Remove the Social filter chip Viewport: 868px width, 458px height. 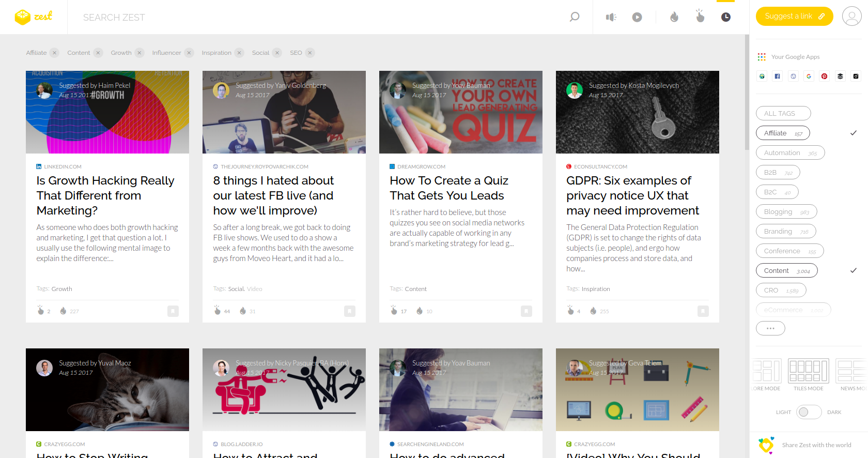coord(277,53)
